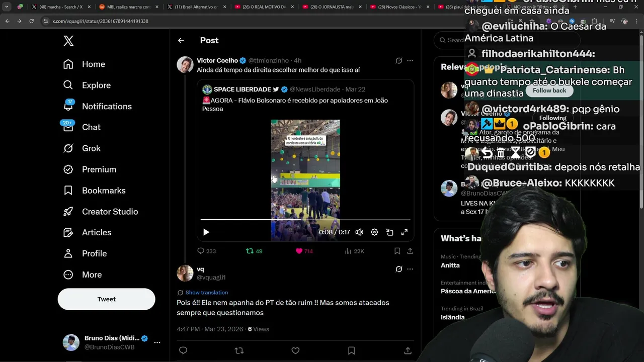Viewport: 644px width, 362px height.
Task: Enter fullscreen on the video
Action: (404, 232)
